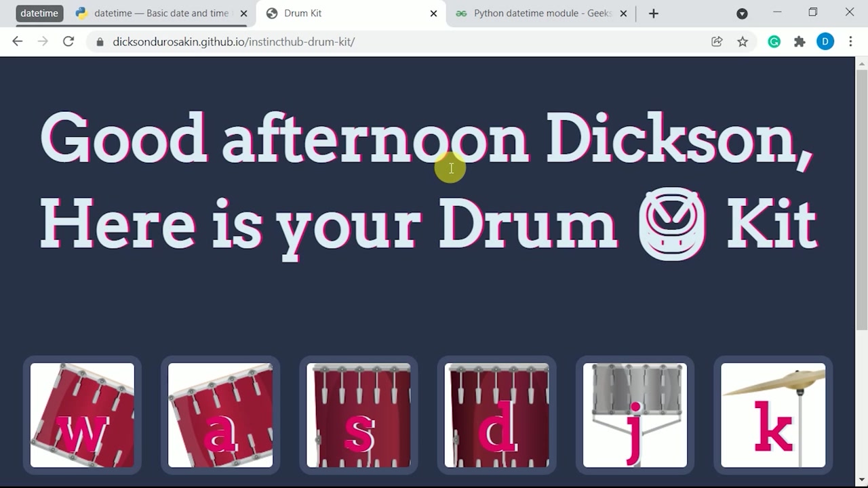Hit the 'k' crash cymbal button
Screen dimensions: 868x488
(x=773, y=415)
